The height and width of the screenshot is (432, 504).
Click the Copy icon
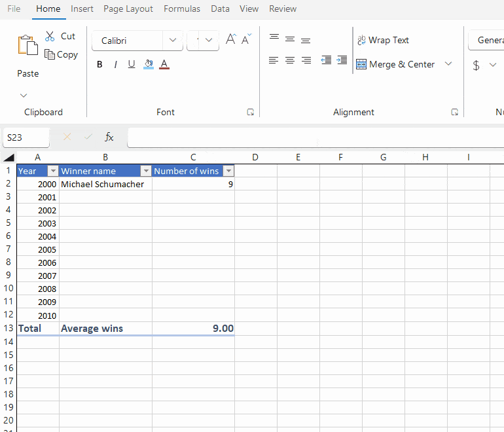50,54
